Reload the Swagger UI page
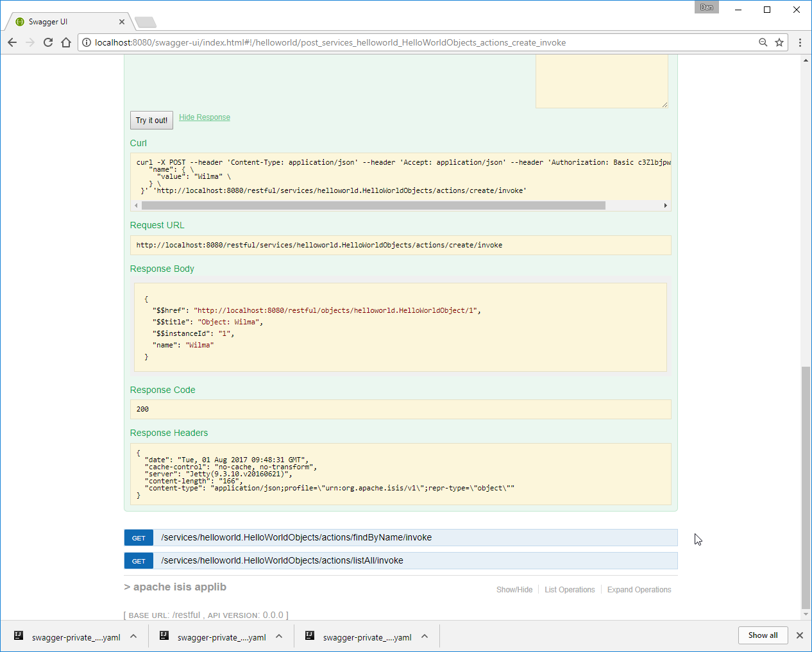Screen dimensions: 812x652 click(x=48, y=42)
